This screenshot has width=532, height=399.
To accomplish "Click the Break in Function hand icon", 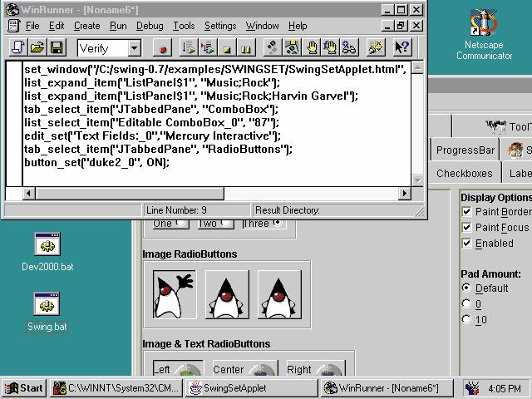I will pyautogui.click(x=330, y=48).
